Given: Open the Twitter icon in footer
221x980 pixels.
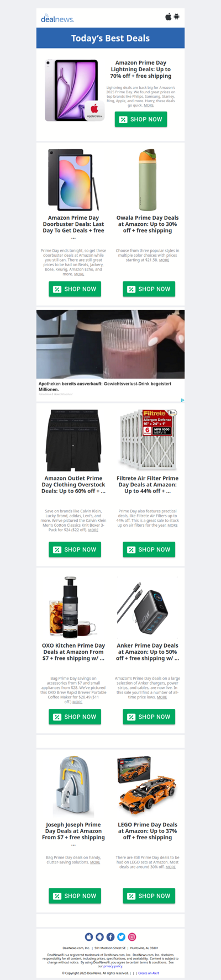Looking at the screenshot, I should (x=121, y=936).
